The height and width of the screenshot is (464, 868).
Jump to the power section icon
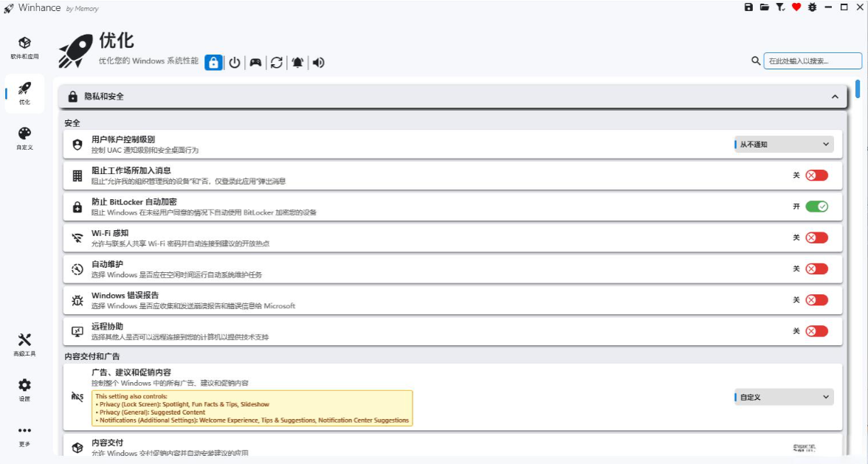coord(234,63)
